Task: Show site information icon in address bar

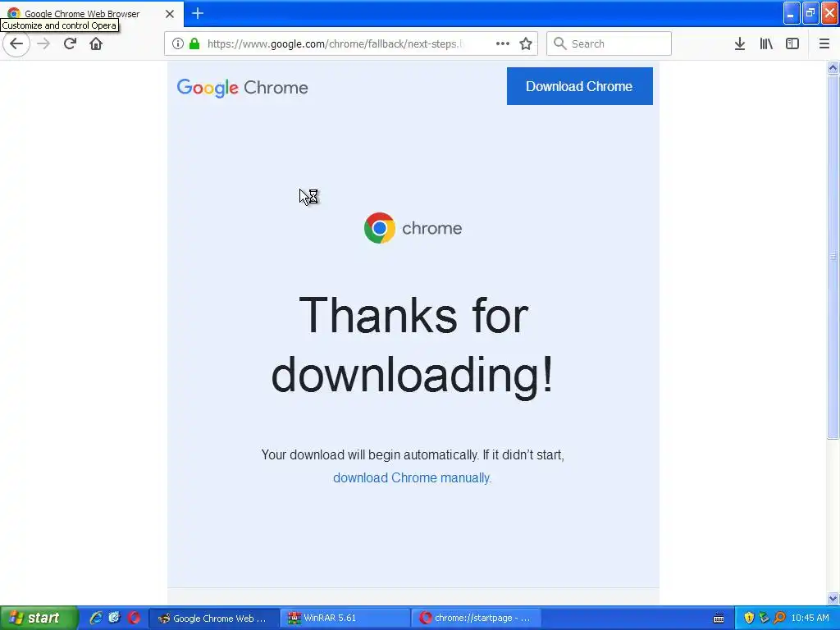Action: (x=178, y=44)
